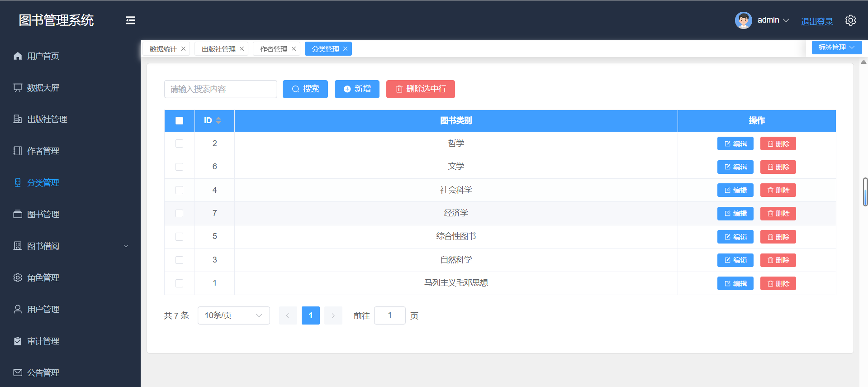The height and width of the screenshot is (387, 868).
Task: Click the 退出登录 logout link
Action: [817, 21]
